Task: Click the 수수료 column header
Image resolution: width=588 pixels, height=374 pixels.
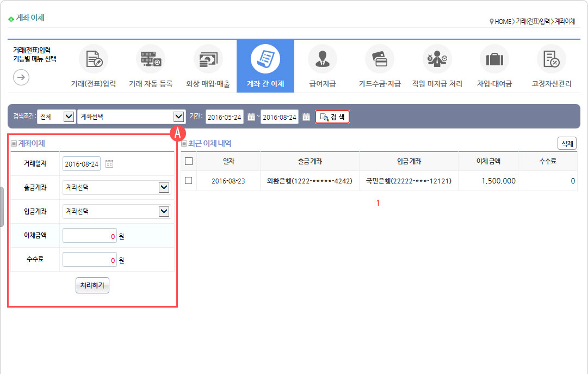Action: tap(548, 161)
